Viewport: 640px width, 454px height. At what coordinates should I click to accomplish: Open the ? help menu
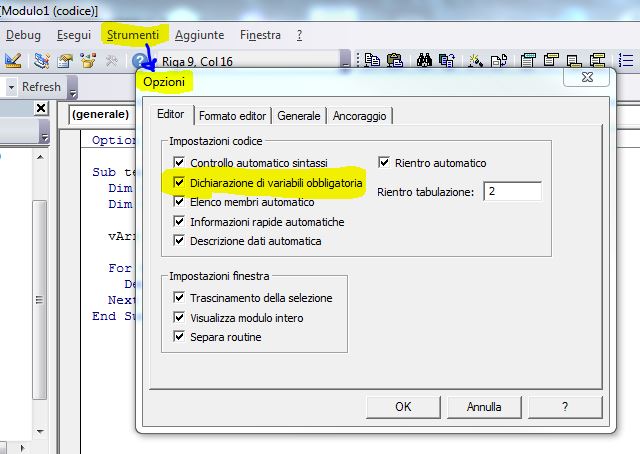[299, 35]
